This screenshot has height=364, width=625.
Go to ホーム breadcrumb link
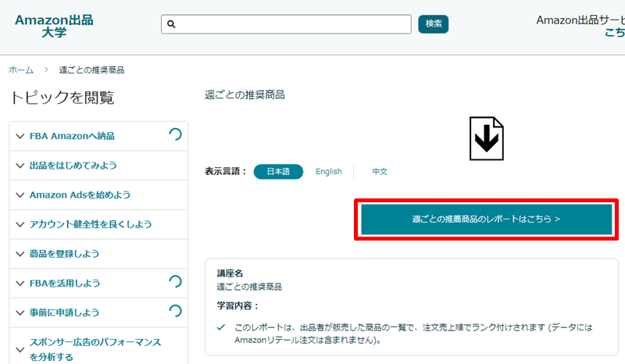coord(21,70)
